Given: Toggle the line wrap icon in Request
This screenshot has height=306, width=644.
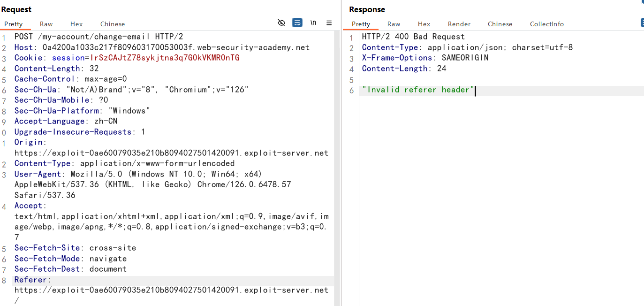Looking at the screenshot, I should pyautogui.click(x=297, y=23).
